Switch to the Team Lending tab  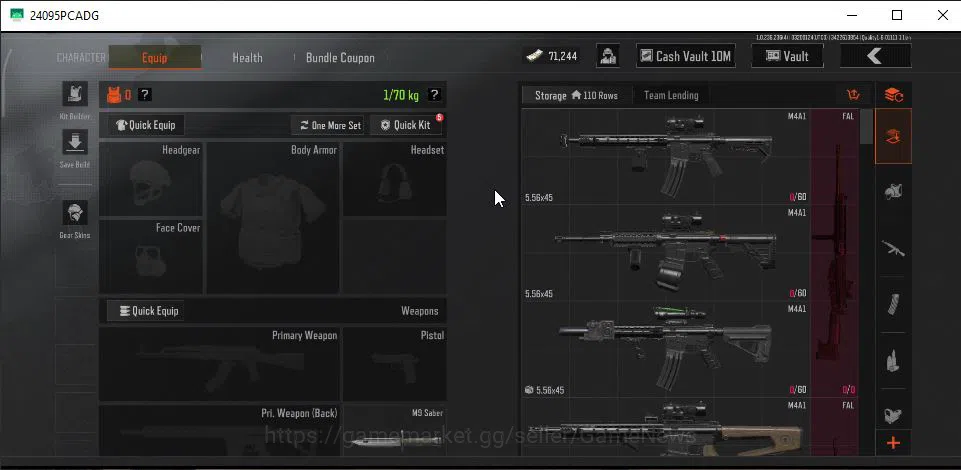point(671,96)
